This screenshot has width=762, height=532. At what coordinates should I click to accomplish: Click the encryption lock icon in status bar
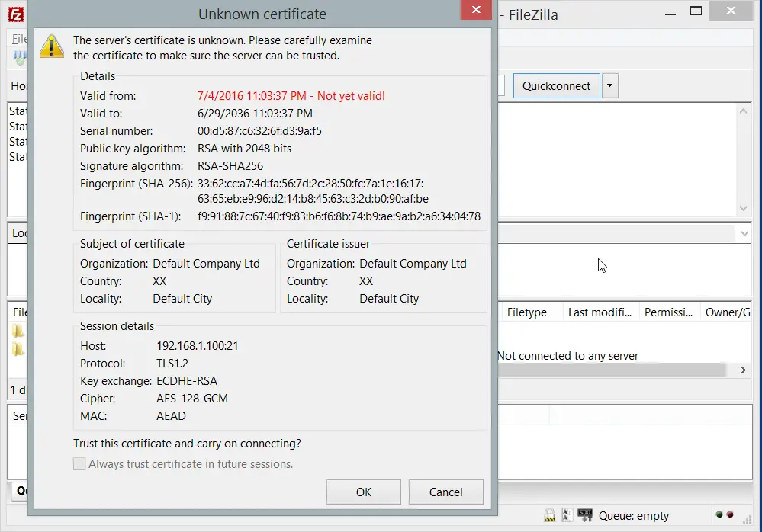click(x=550, y=515)
